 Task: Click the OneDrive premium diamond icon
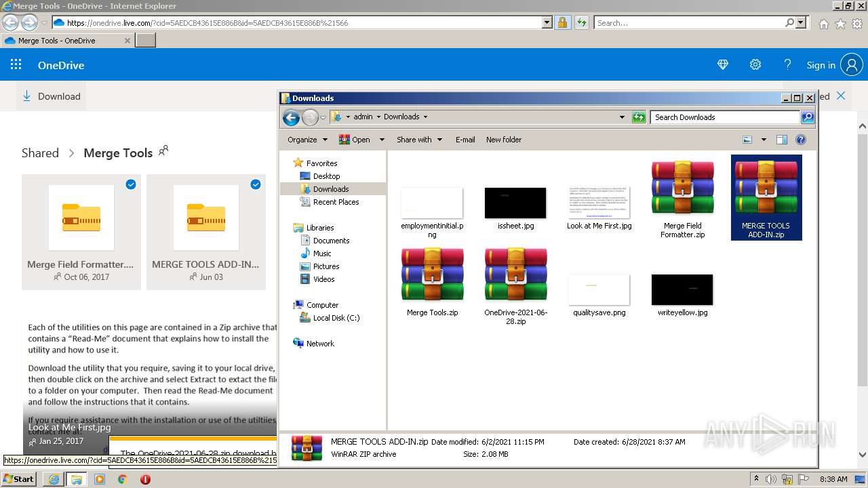click(x=723, y=64)
